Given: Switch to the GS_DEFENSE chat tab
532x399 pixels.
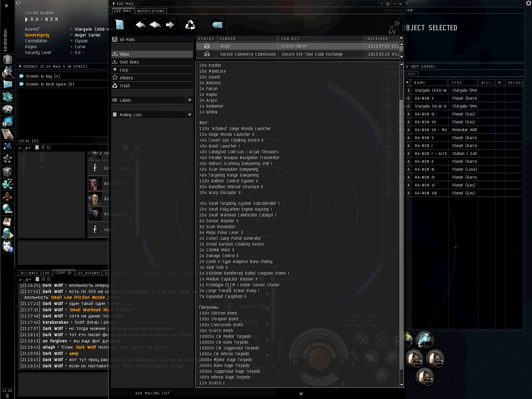Looking at the screenshot, I should 89,273.
